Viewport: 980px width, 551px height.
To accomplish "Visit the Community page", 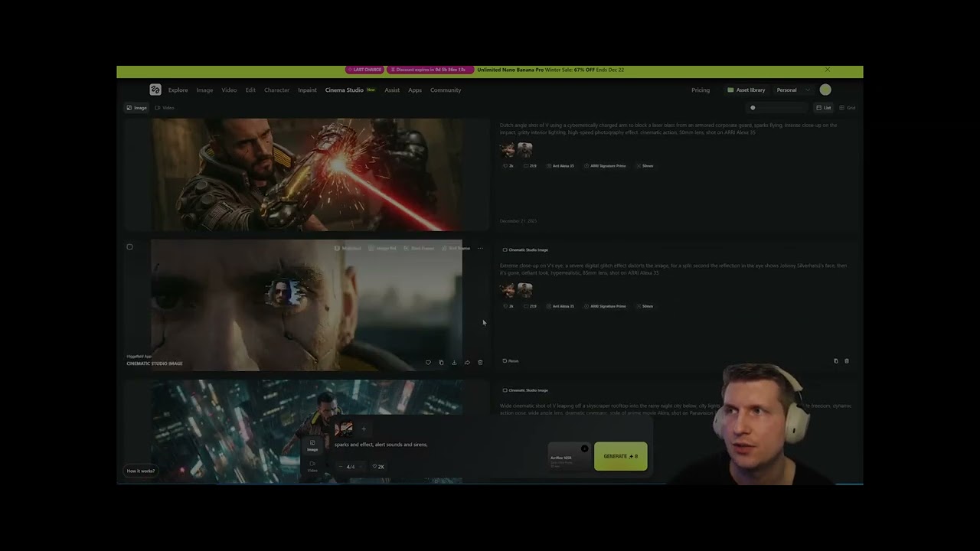I will [x=446, y=90].
